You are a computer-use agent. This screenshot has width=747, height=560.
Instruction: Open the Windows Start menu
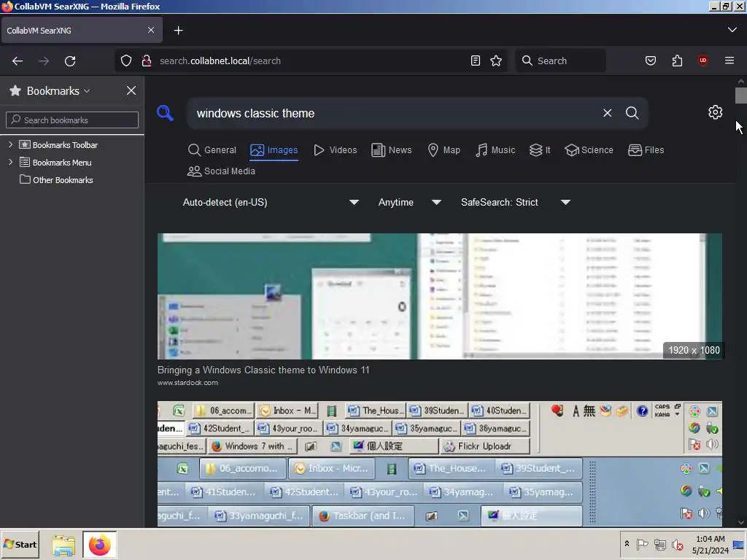point(20,544)
